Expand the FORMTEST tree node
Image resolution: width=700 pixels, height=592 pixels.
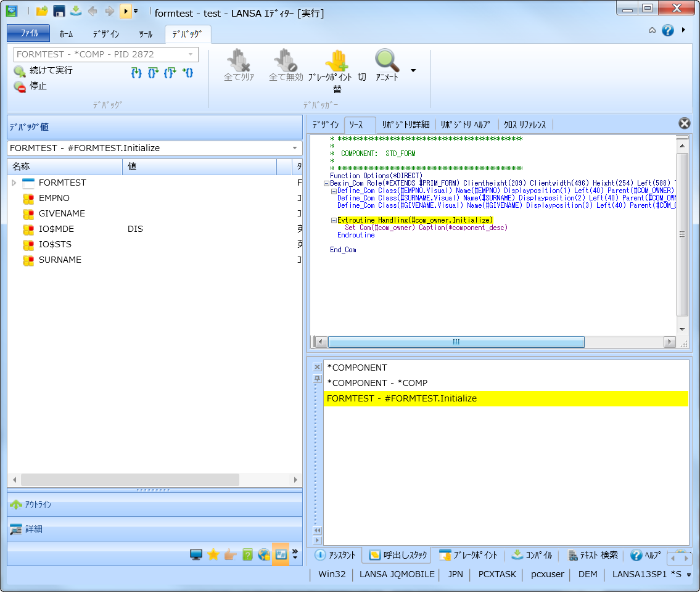(14, 183)
